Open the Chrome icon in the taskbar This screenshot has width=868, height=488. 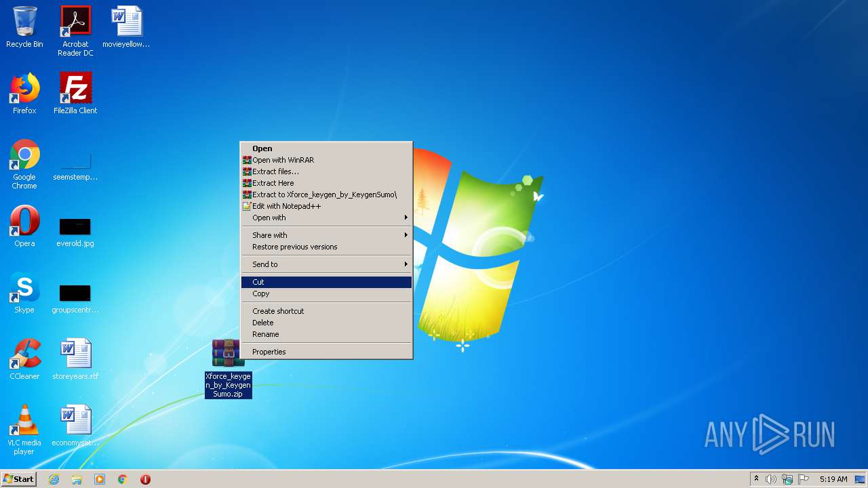point(123,479)
